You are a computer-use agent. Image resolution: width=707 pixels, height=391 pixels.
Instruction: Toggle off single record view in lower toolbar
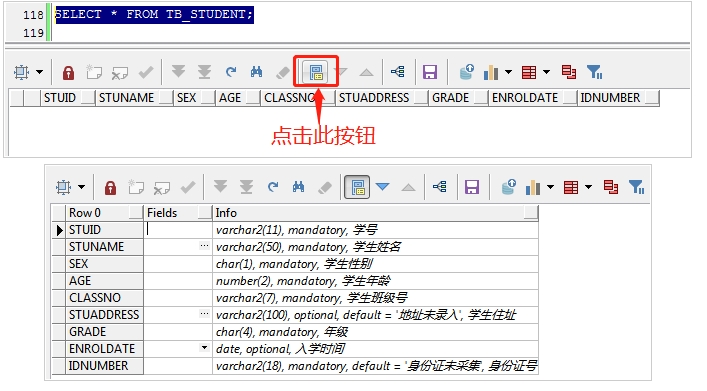(357, 187)
